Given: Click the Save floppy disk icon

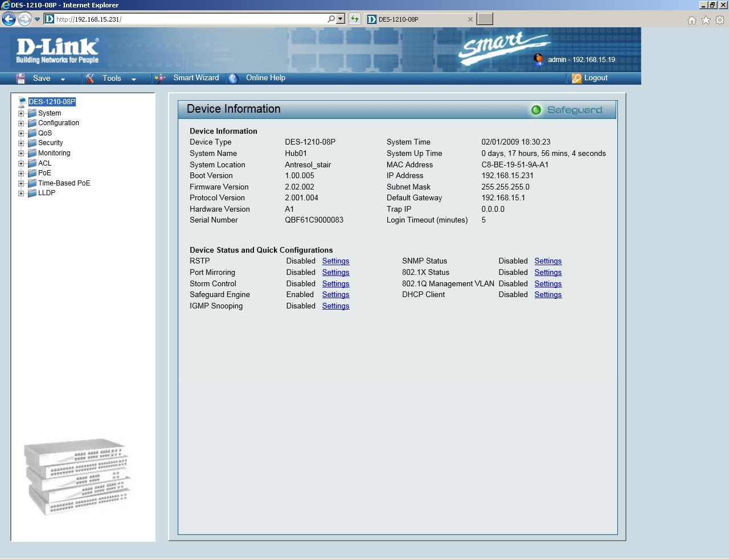Looking at the screenshot, I should pyautogui.click(x=21, y=79).
